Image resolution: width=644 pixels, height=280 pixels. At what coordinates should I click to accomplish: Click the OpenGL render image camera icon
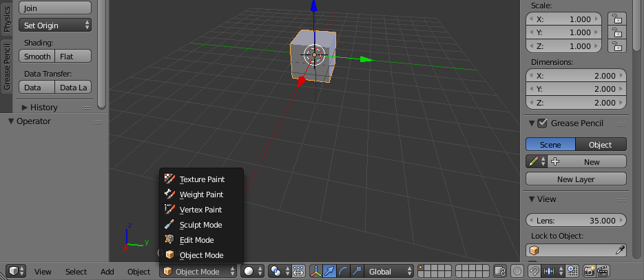point(590,272)
